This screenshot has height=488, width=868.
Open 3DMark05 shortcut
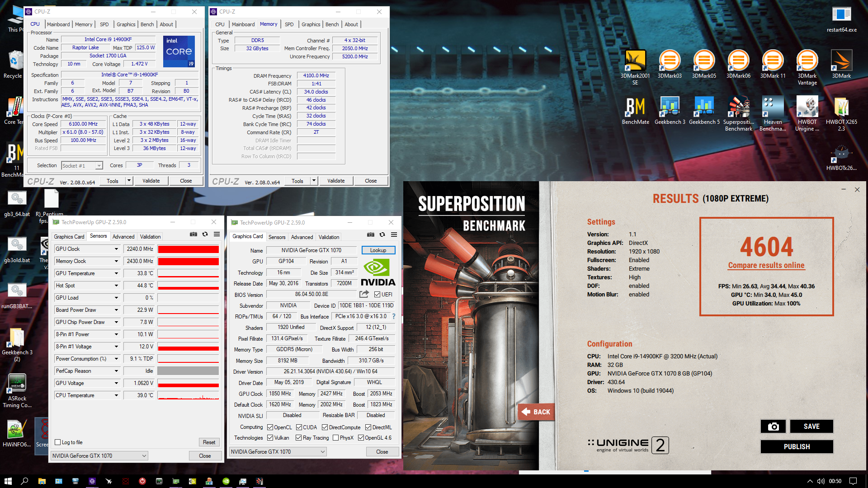click(x=704, y=64)
